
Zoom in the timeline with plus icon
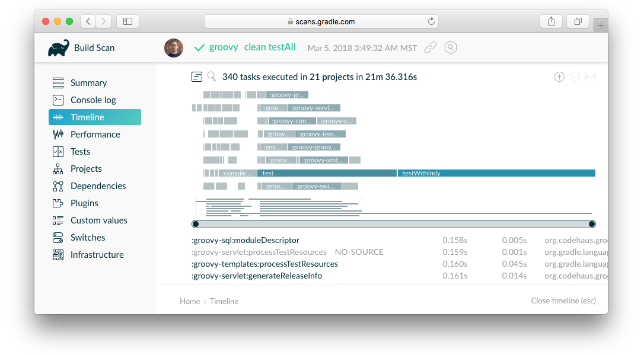(559, 76)
